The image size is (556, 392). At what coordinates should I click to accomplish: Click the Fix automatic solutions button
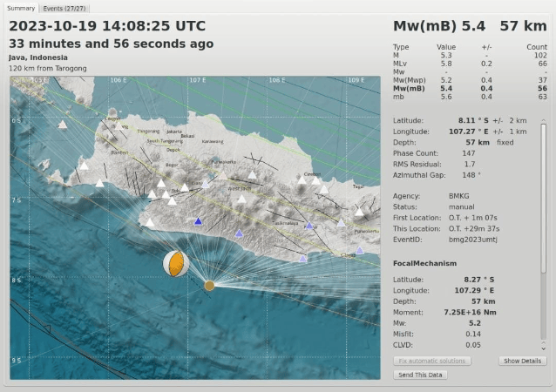tap(432, 361)
